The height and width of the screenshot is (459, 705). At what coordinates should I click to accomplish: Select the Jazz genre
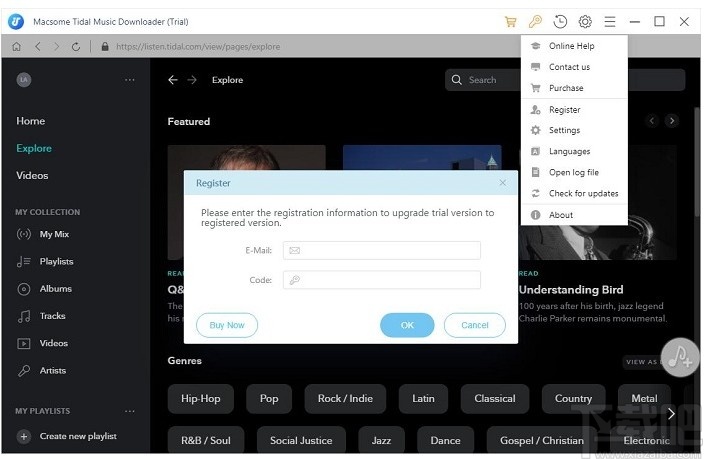coord(381,441)
